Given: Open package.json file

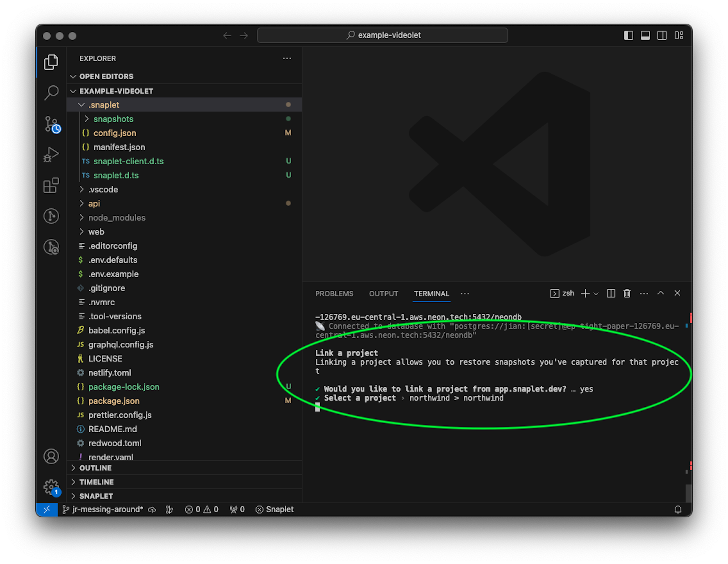Looking at the screenshot, I should [184, 401].
